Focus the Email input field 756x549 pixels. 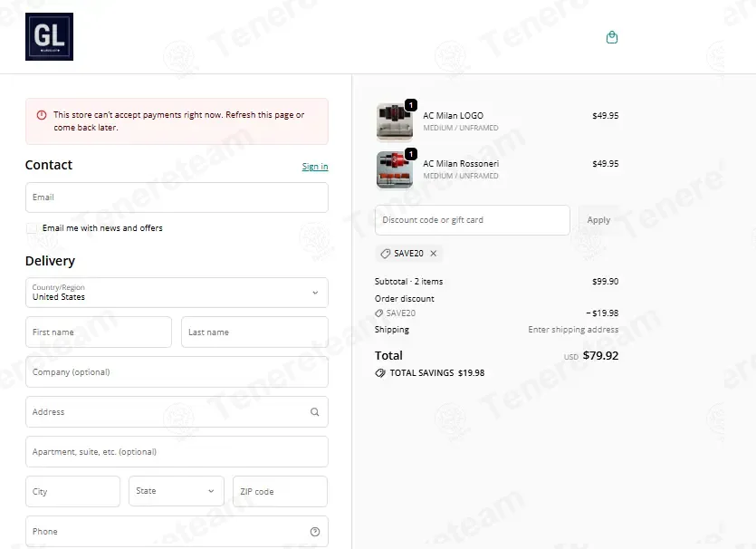[x=177, y=197]
